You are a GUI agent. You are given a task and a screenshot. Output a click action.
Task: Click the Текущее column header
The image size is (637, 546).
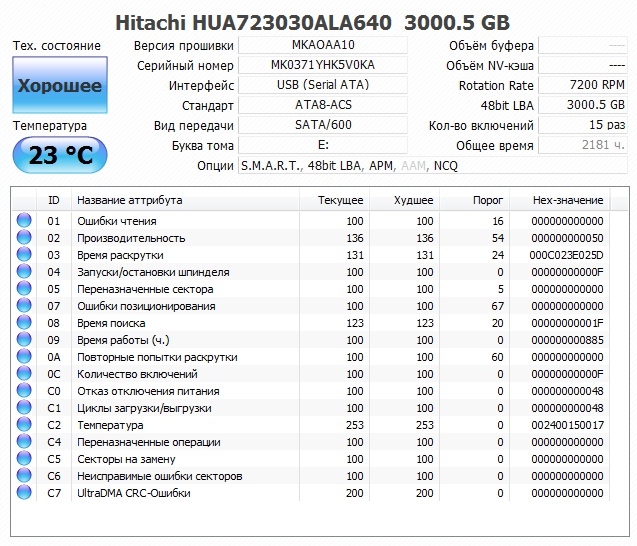[x=335, y=200]
